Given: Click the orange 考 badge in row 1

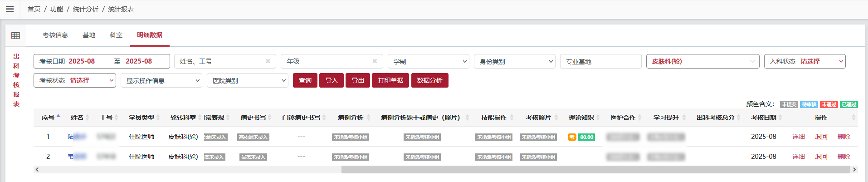Looking at the screenshot, I should 572,137.
